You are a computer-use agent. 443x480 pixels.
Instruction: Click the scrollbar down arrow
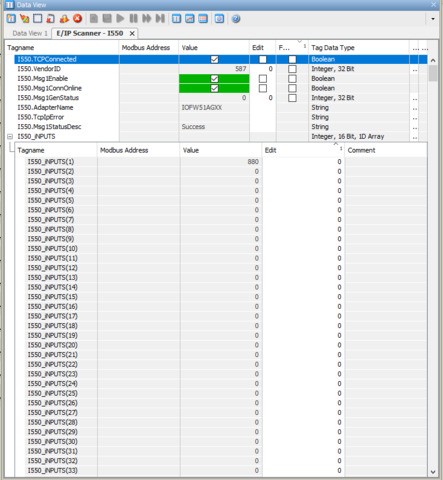(433, 472)
